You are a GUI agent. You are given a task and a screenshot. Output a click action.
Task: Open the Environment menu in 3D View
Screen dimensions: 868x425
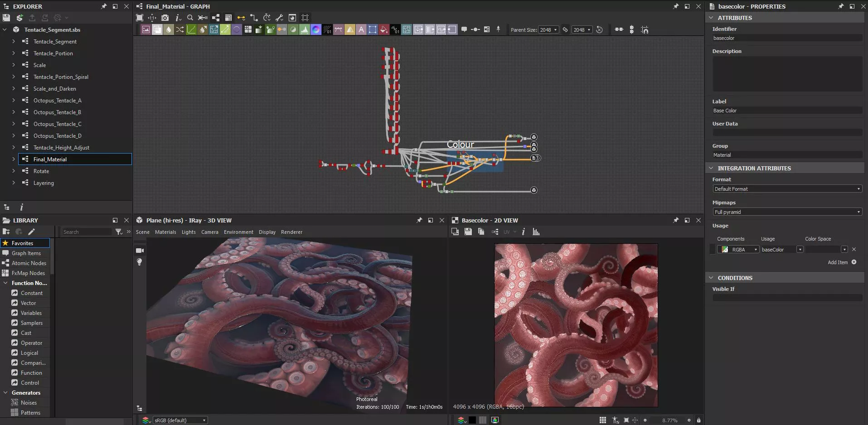point(238,232)
